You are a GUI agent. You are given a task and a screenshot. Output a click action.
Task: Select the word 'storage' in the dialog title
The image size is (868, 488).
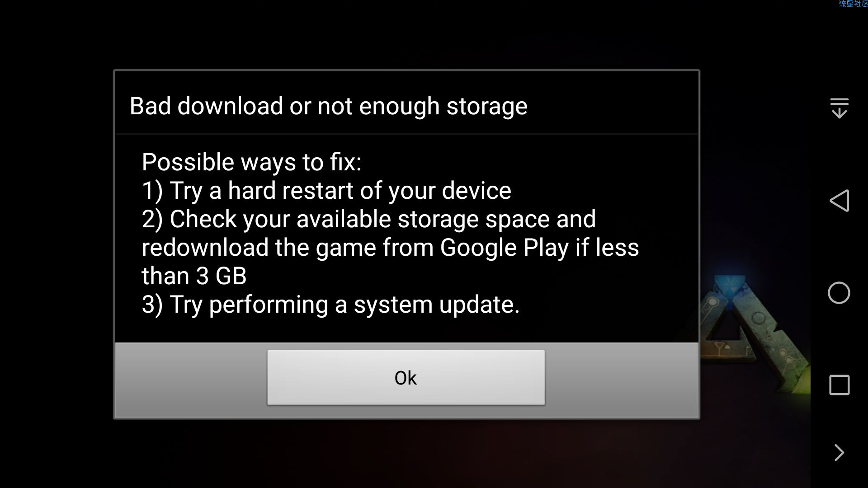pos(487,107)
